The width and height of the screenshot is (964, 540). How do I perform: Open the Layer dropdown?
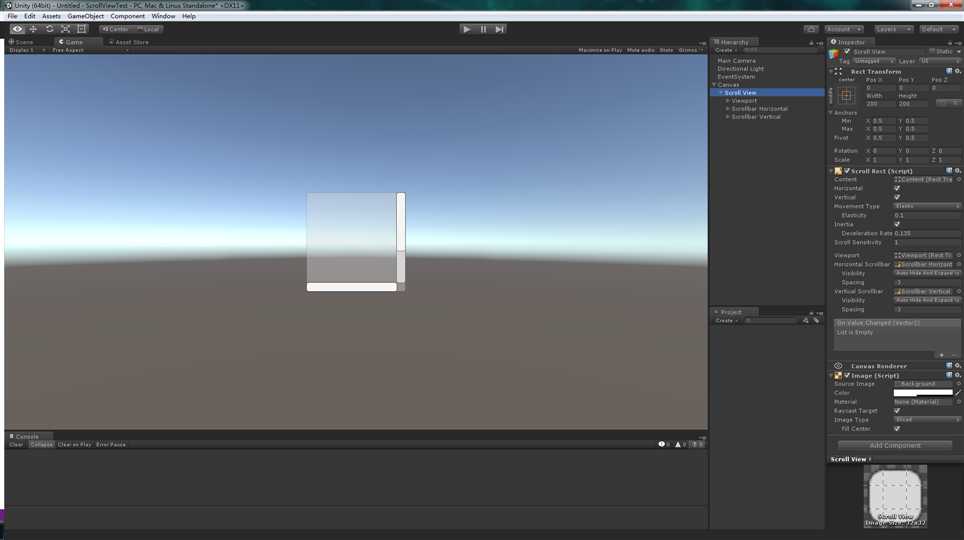click(x=939, y=61)
